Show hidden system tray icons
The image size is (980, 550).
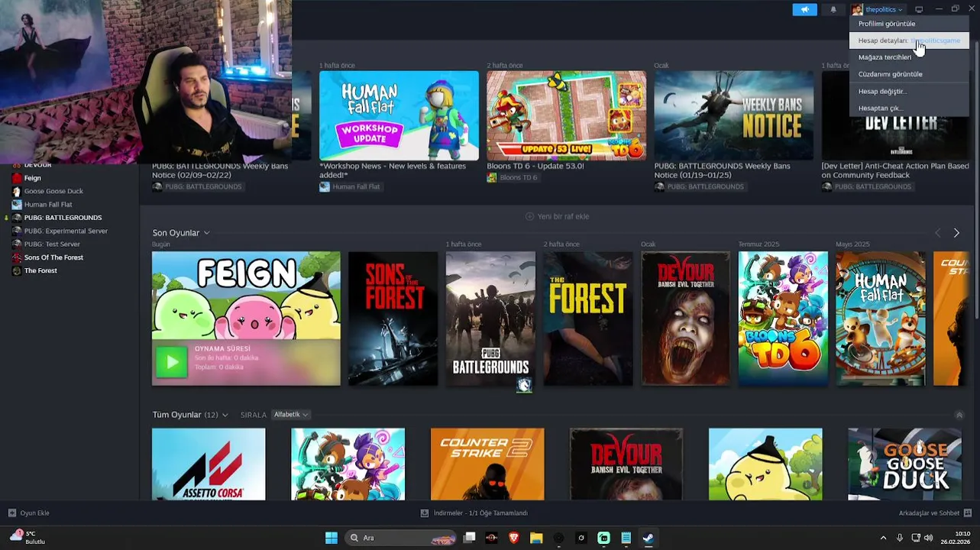tap(883, 538)
